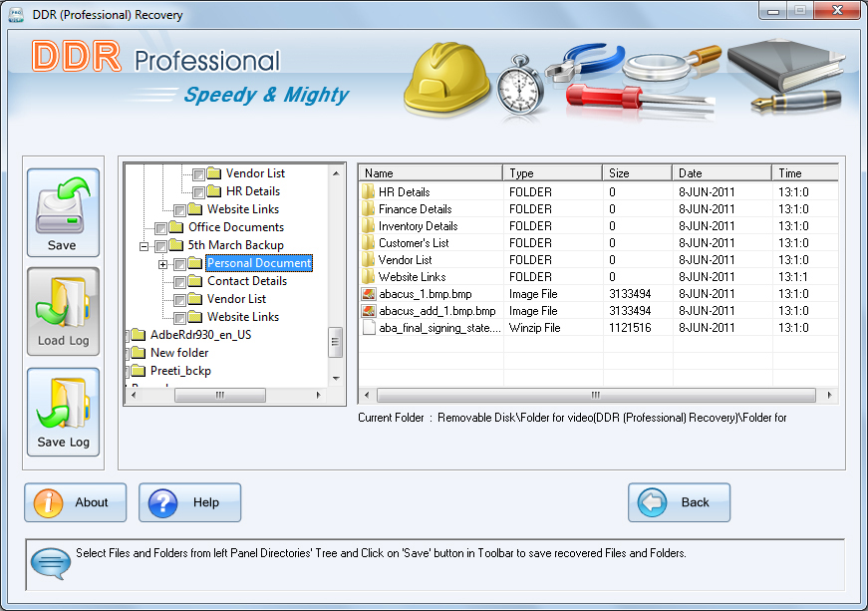Viewport: 868px width, 611px height.
Task: Click the DDR app icon in title bar
Action: coord(16,14)
